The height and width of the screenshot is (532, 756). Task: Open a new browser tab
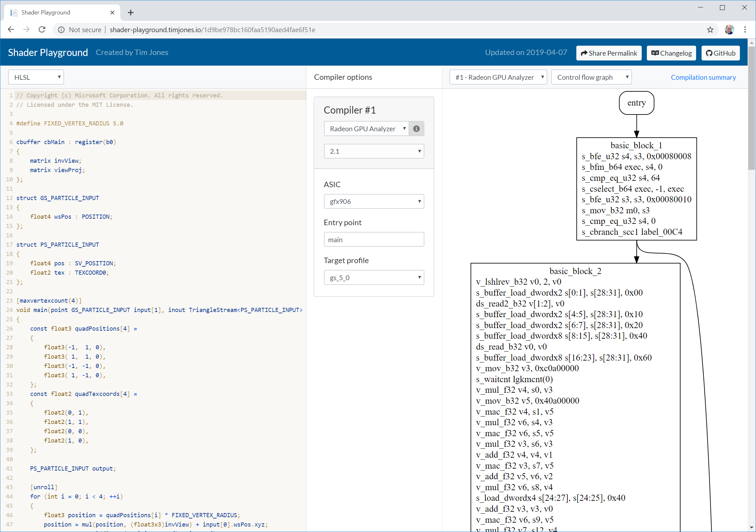130,12
